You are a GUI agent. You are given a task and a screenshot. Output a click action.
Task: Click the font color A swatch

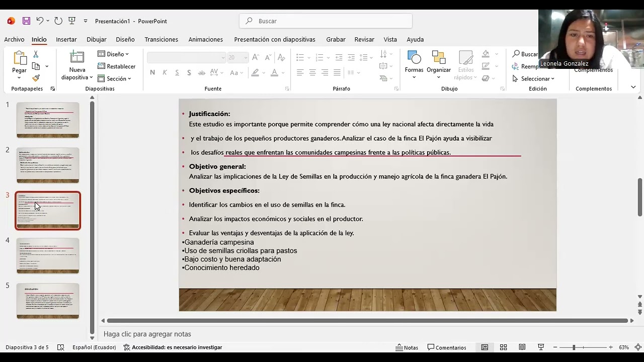click(x=274, y=72)
